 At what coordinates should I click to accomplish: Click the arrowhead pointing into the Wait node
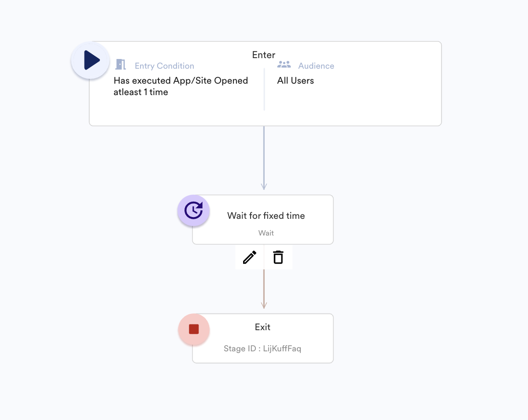click(x=264, y=186)
